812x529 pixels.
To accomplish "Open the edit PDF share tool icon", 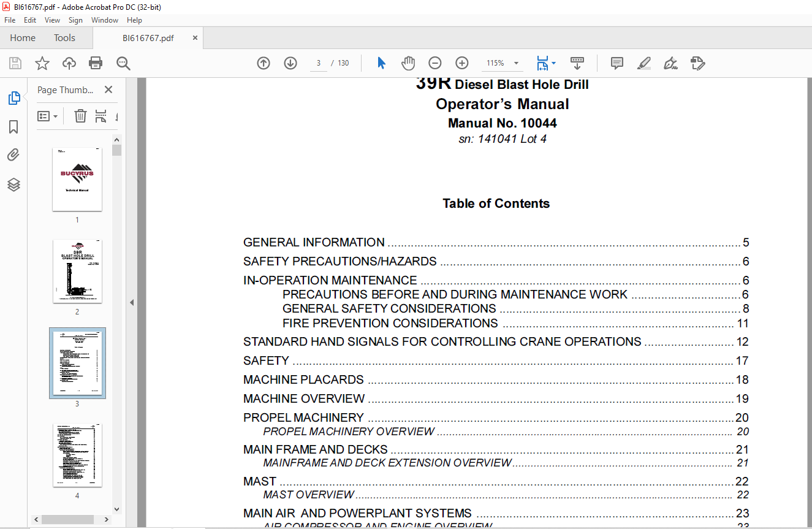I will pos(697,63).
